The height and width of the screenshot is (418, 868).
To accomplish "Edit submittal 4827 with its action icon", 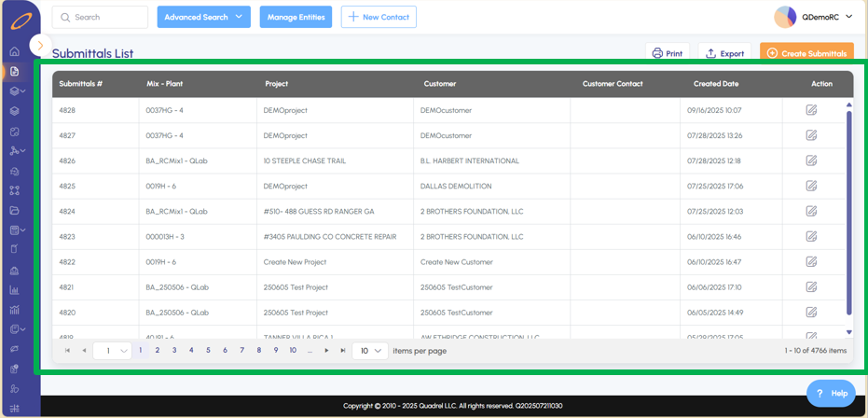I will coord(811,134).
